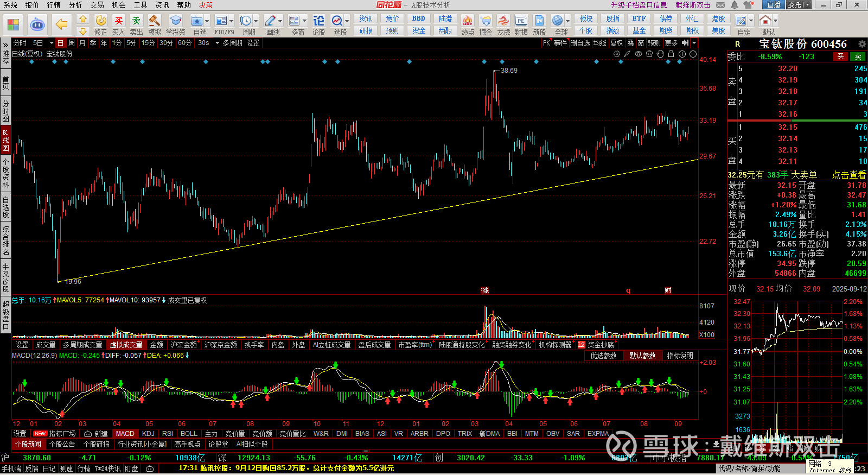Open the 30s interval dropdown

click(216, 43)
